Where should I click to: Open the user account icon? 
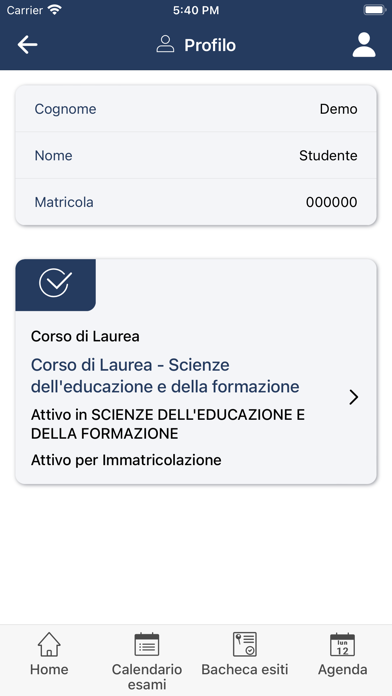coord(364,45)
